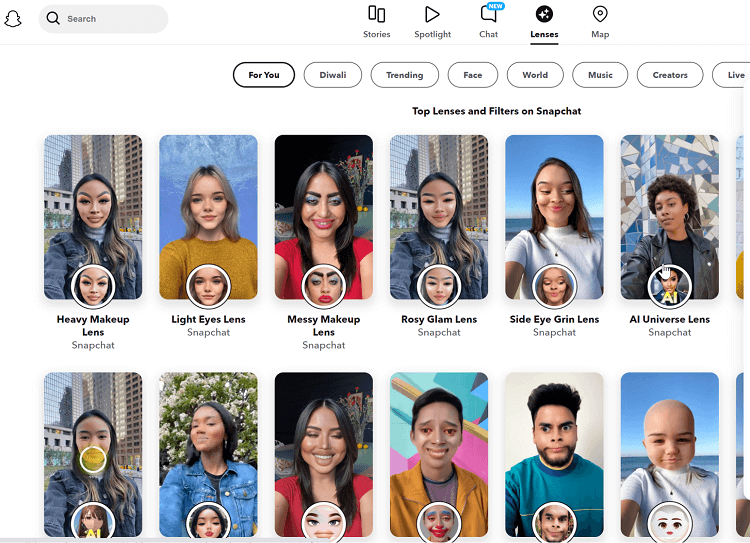
Task: Open the Side Eye Grin Lens title link
Action: 554,320
